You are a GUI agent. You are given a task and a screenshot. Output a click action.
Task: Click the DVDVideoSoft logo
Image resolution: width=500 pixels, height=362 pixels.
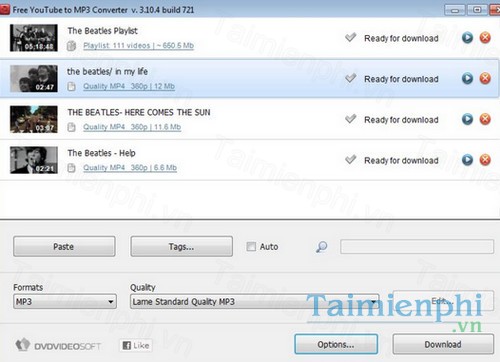point(58,346)
